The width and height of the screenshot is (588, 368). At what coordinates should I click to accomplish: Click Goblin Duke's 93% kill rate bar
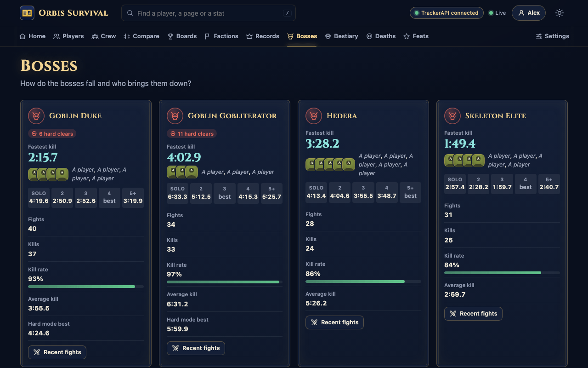click(x=86, y=287)
